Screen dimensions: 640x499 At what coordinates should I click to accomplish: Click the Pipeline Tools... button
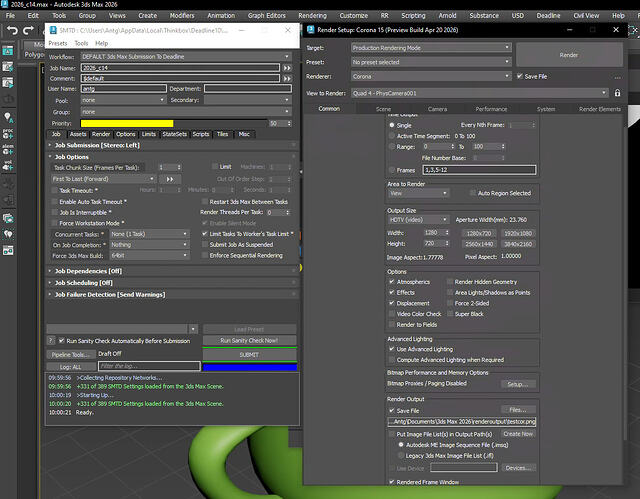(x=71, y=355)
